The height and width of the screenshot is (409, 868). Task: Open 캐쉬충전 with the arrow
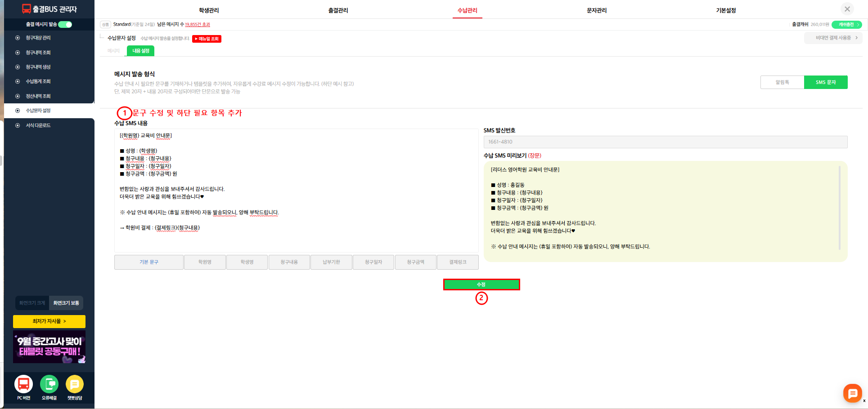(x=846, y=24)
